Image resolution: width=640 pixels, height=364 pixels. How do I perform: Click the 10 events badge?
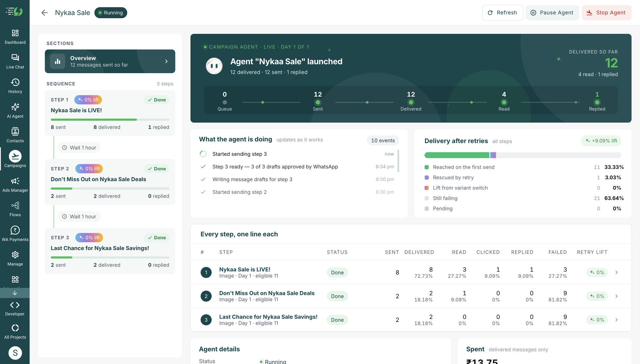click(x=383, y=141)
